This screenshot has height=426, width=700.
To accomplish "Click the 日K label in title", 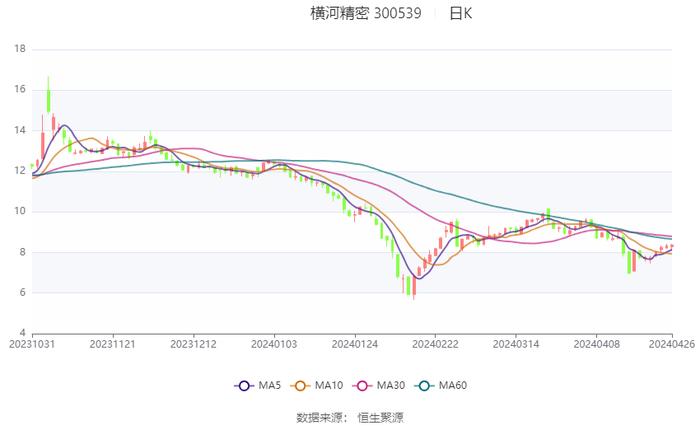I will point(460,13).
